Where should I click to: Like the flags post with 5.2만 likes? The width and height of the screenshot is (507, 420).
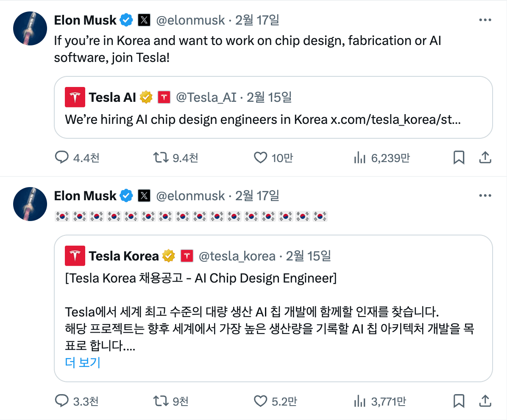(260, 401)
